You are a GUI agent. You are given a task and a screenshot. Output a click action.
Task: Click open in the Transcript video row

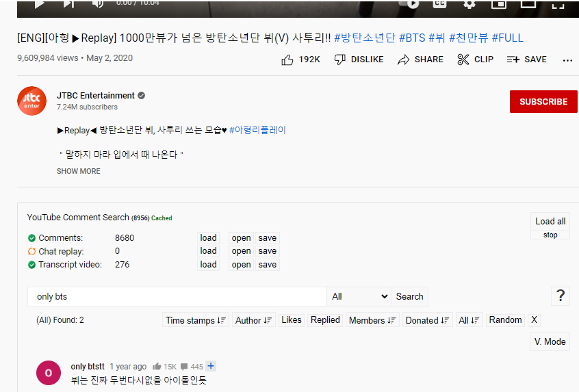(241, 265)
